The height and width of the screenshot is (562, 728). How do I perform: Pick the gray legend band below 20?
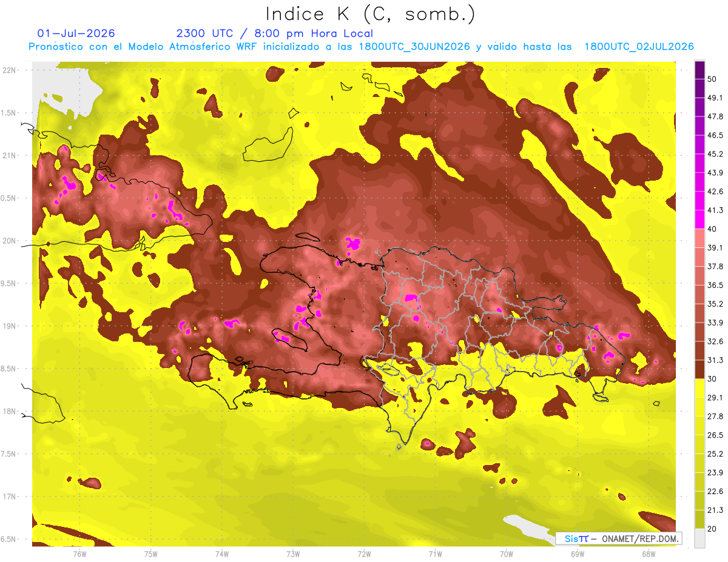click(x=699, y=538)
